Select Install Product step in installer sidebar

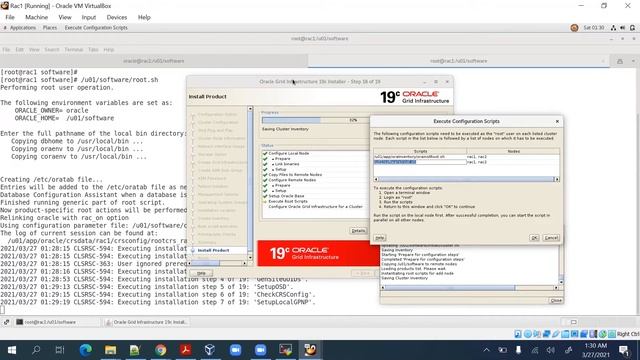click(213, 250)
